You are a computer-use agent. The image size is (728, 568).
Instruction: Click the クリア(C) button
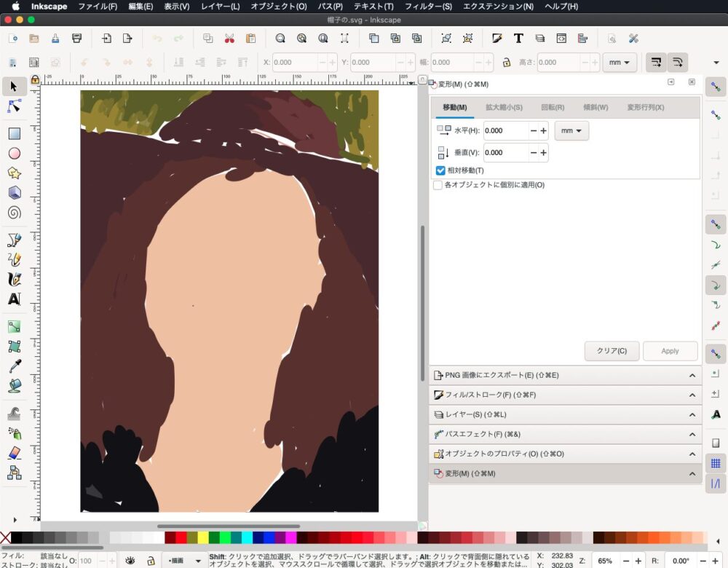(612, 351)
